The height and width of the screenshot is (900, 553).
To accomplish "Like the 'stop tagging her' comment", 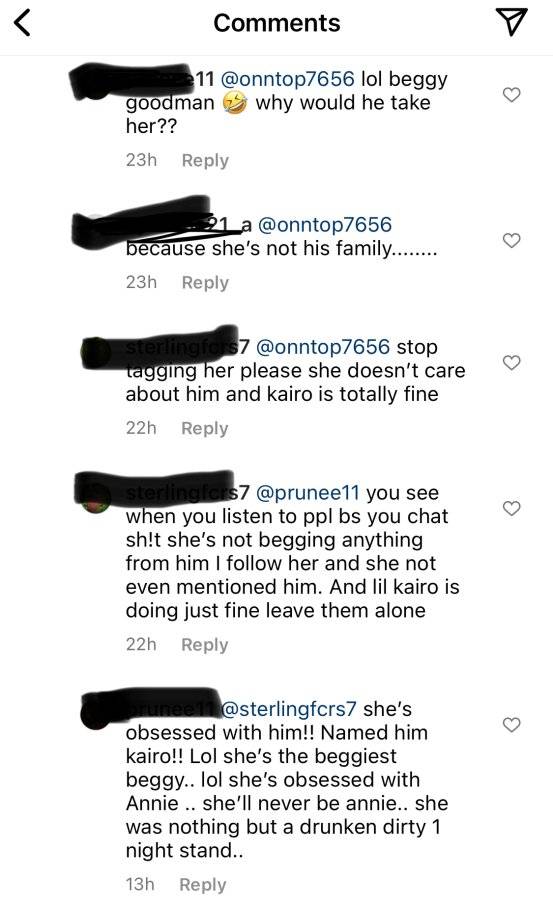I will 511,363.
